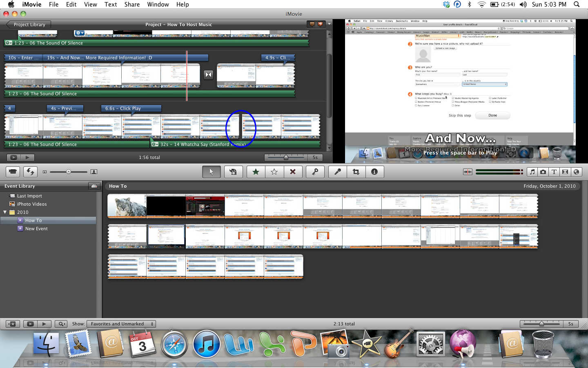This screenshot has height=368, width=588.
Task: Play project full screen button
Action: click(x=13, y=157)
